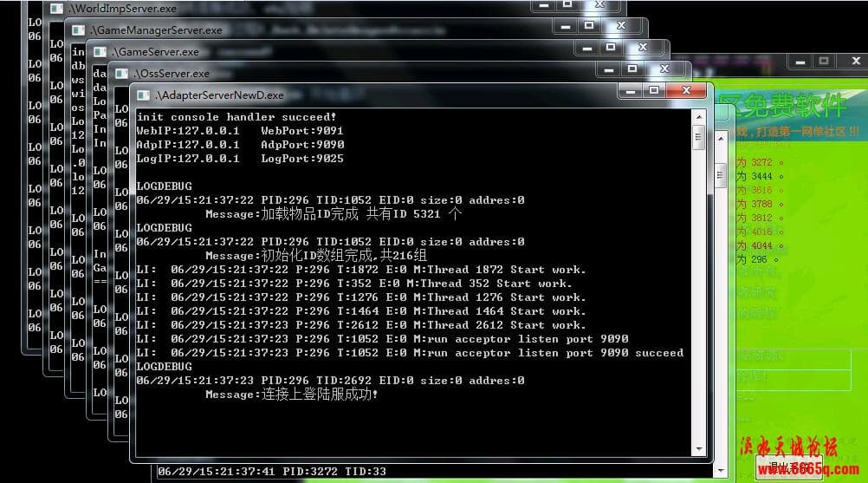Viewport: 868px width, 483px height.
Task: Click the WebPort:9091 line
Action: click(240, 131)
